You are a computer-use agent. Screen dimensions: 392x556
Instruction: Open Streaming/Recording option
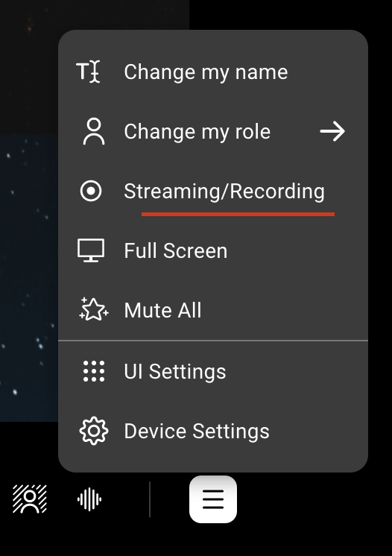pyautogui.click(x=213, y=191)
